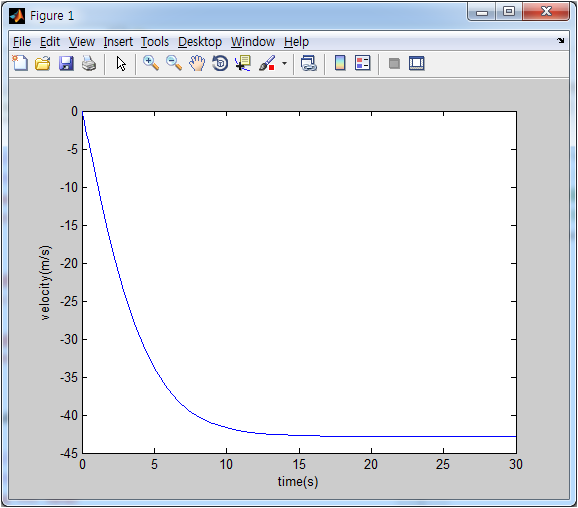Click the Link Plot toolbar button
Image resolution: width=578 pixels, height=508 pixels.
tap(309, 63)
